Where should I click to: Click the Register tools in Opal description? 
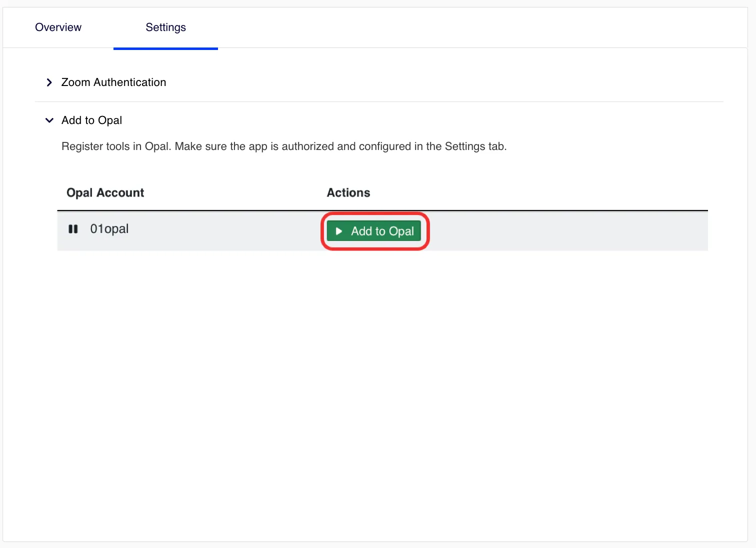tap(284, 146)
